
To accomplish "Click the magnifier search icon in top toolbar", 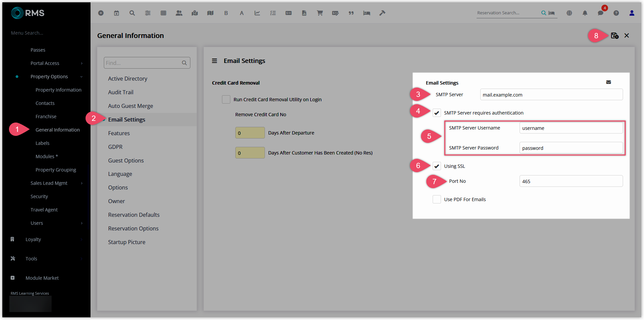I will point(132,13).
